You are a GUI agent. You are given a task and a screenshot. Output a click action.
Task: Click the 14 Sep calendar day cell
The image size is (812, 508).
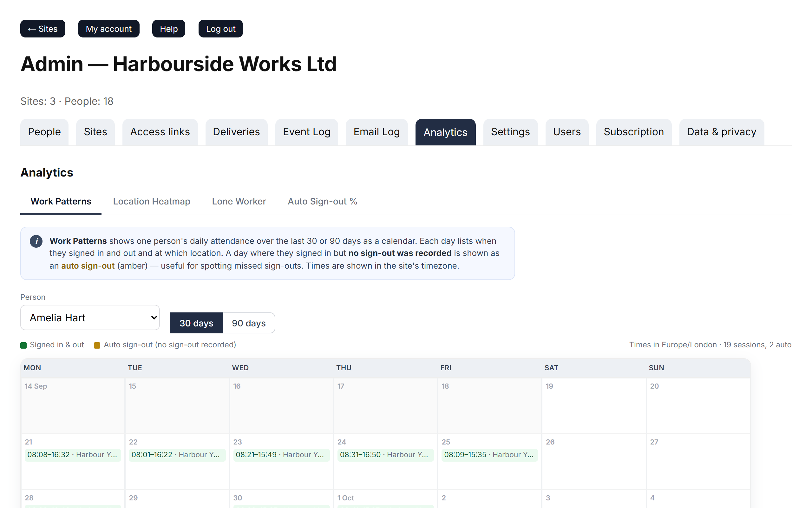pyautogui.click(x=73, y=406)
